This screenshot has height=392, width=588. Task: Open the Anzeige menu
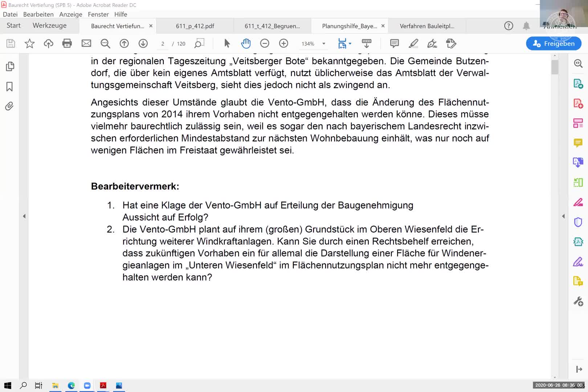point(71,14)
